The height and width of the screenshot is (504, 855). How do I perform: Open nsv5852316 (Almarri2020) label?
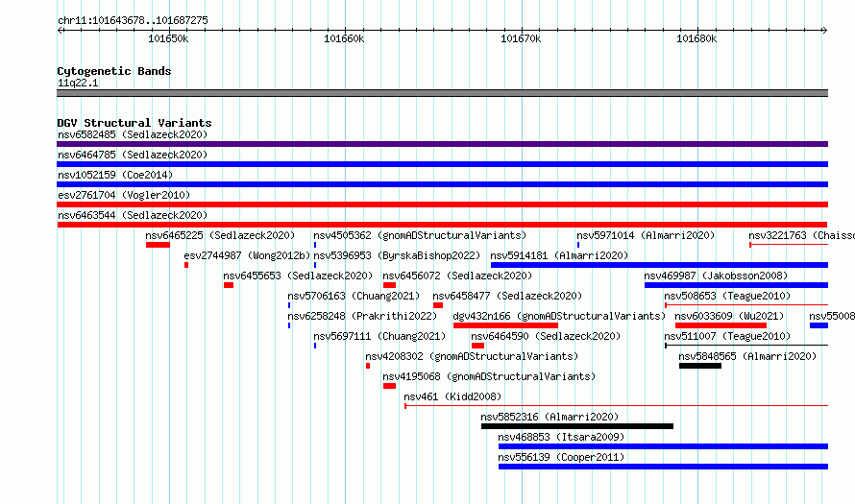[550, 417]
